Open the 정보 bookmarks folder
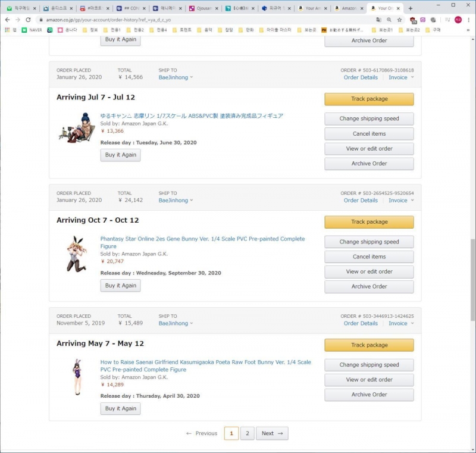The width and height of the screenshot is (476, 453). pyautogui.click(x=90, y=30)
